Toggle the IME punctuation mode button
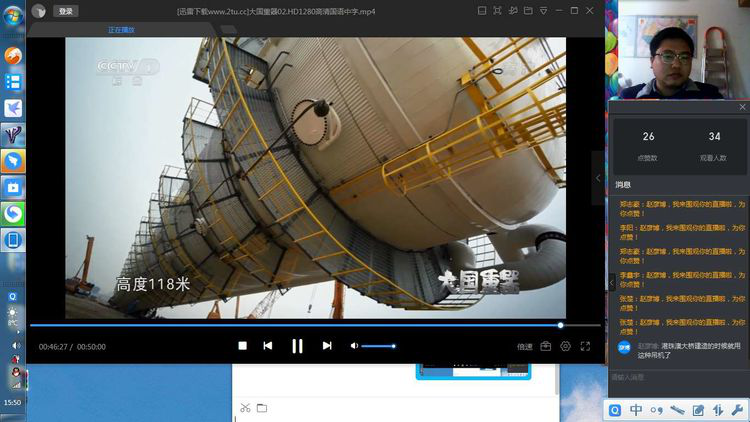This screenshot has height=422, width=750. click(x=656, y=411)
